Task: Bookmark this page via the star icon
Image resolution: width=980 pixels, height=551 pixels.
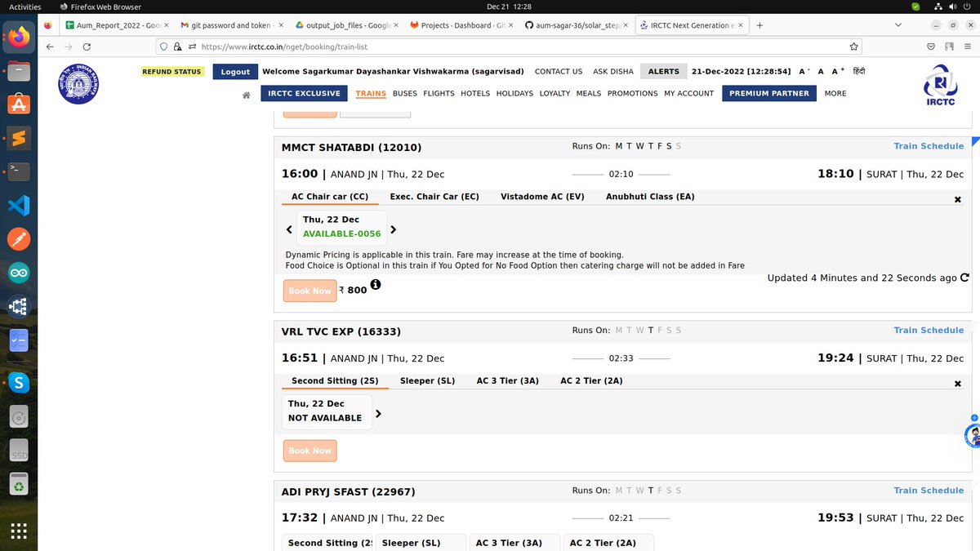Action: (x=854, y=47)
